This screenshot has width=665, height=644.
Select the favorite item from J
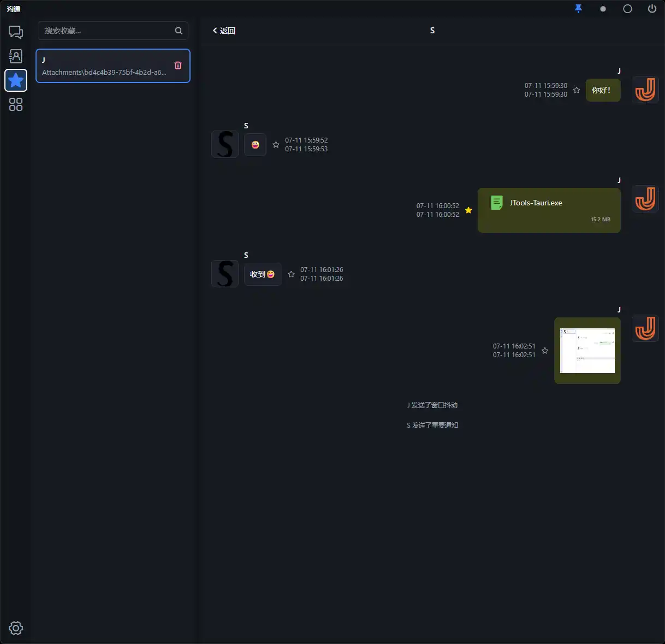(113, 66)
